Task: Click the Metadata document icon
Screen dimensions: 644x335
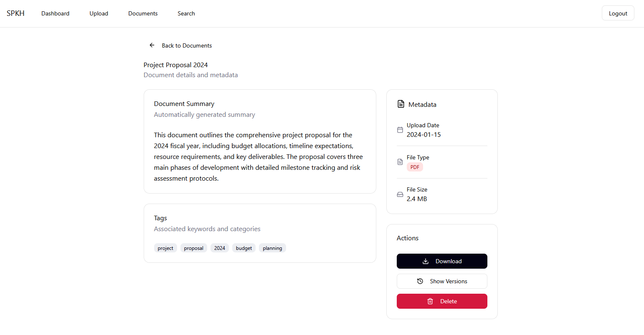Action: pos(401,104)
